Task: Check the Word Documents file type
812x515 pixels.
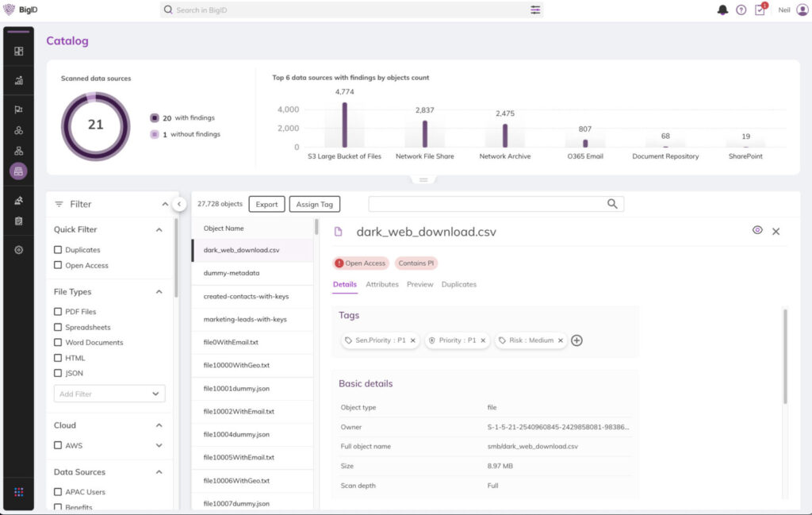Action: (x=57, y=343)
